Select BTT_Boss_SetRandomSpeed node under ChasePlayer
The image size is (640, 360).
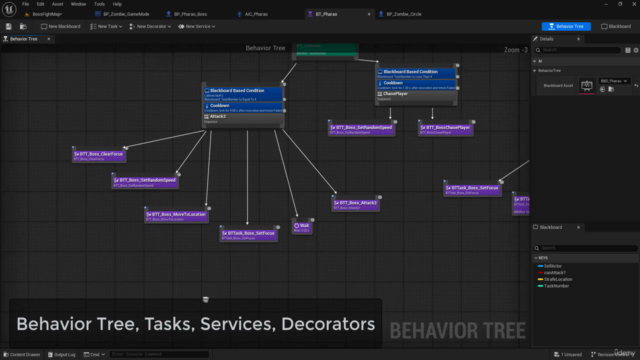click(362, 129)
